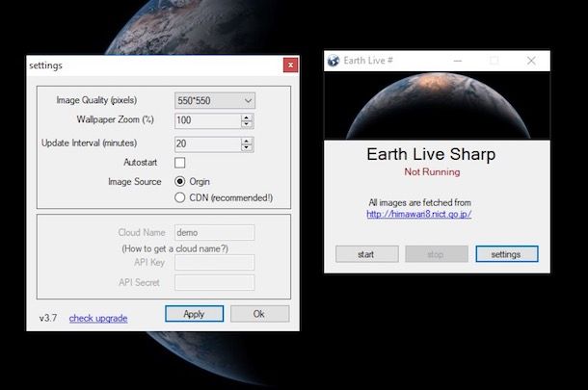Image resolution: width=588 pixels, height=390 pixels.
Task: Decrease Update Interval with down arrow
Action: pos(247,148)
